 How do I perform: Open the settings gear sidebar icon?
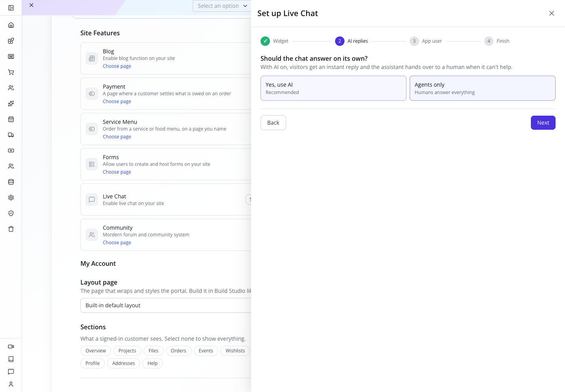(x=11, y=198)
